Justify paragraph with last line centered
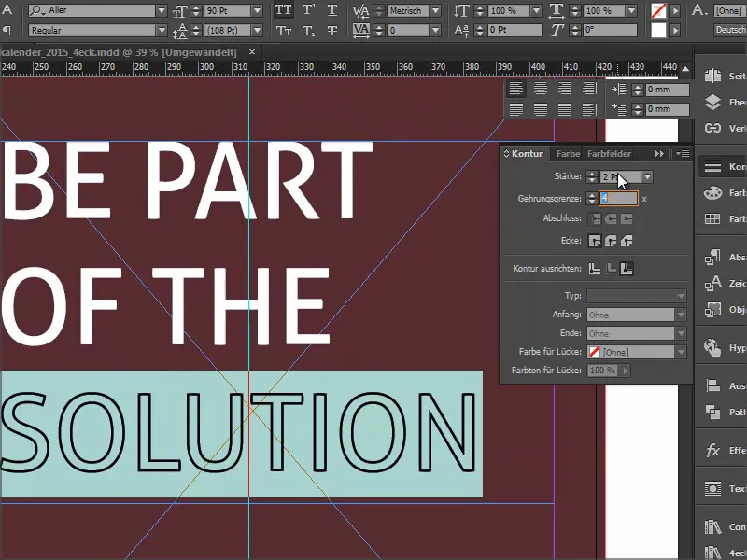Screen dimensions: 747x560 click(541, 109)
